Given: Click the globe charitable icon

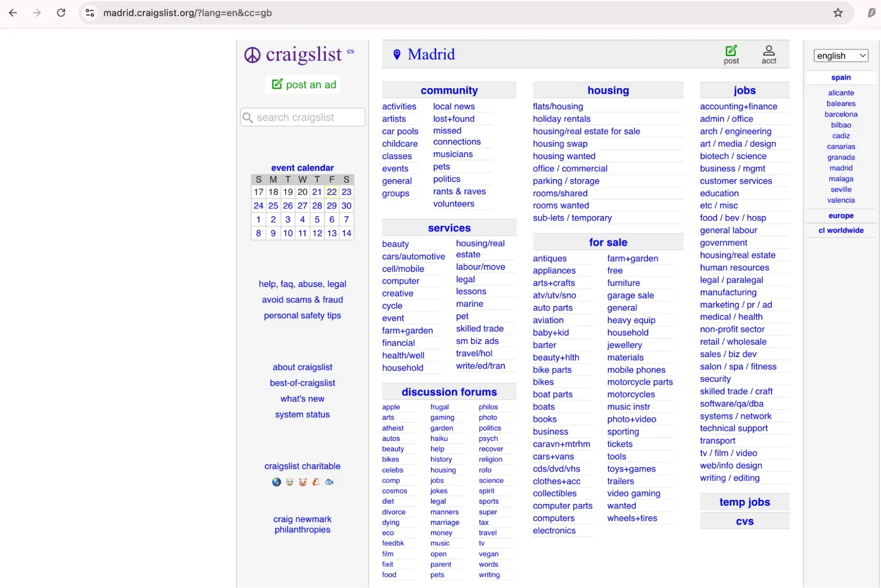Looking at the screenshot, I should point(276,482).
